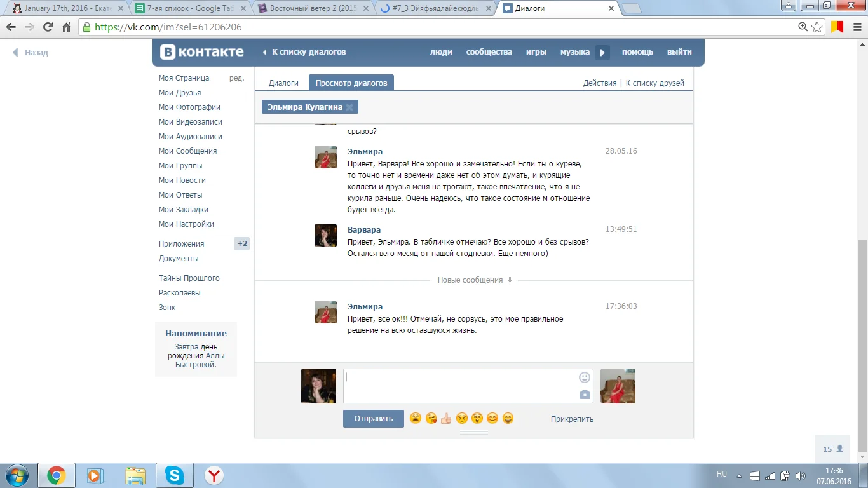The image size is (868, 488).
Task: Focus the message text input field
Action: click(x=468, y=386)
